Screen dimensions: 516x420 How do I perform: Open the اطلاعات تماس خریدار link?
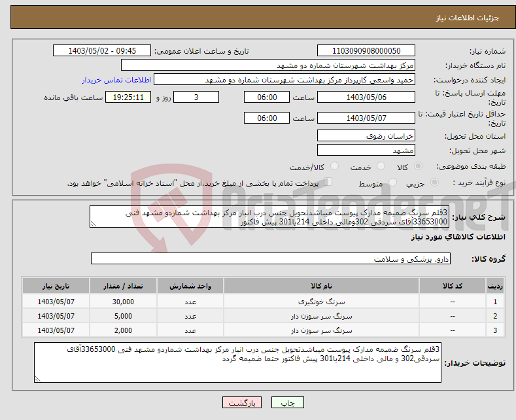click(x=116, y=80)
